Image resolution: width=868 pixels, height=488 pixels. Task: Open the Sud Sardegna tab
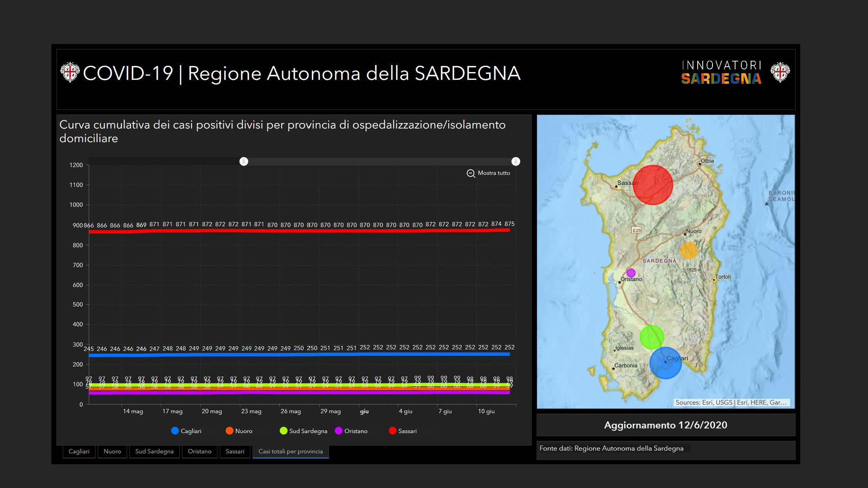coord(154,451)
